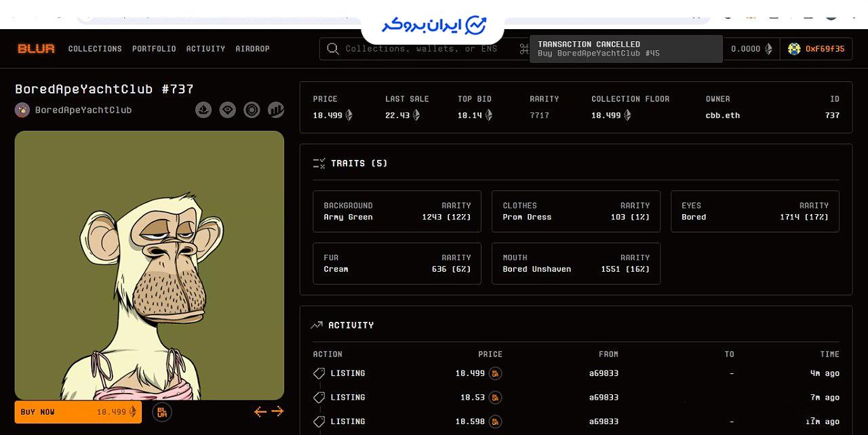The height and width of the screenshot is (435, 868).
Task: Open the Portfolio nav item
Action: tap(154, 49)
